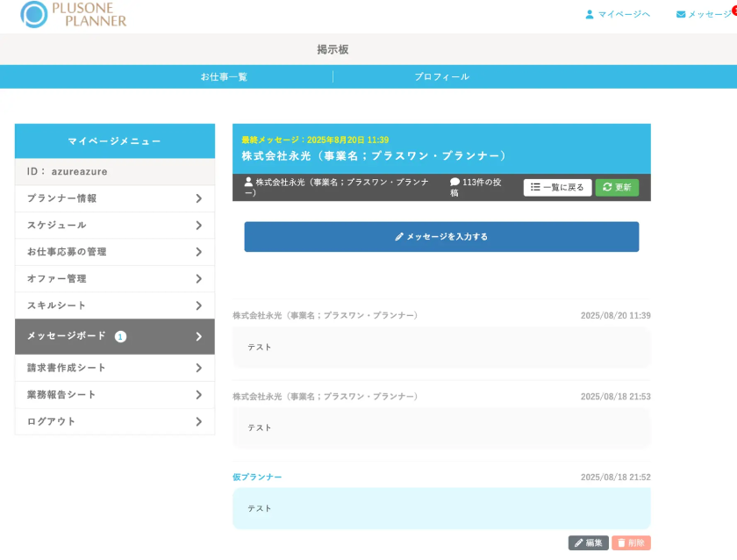The image size is (737, 560).
Task: Expand the プランナー情報 chevron
Action: (x=198, y=198)
